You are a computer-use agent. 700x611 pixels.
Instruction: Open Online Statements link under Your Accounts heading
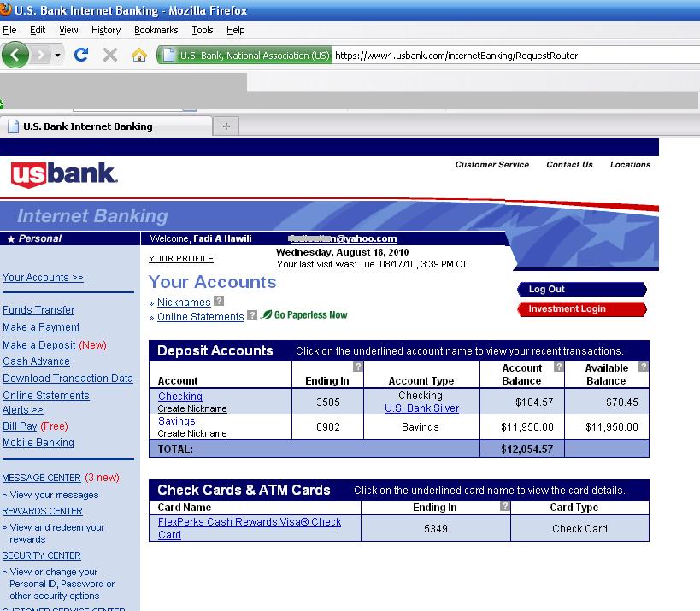click(201, 317)
